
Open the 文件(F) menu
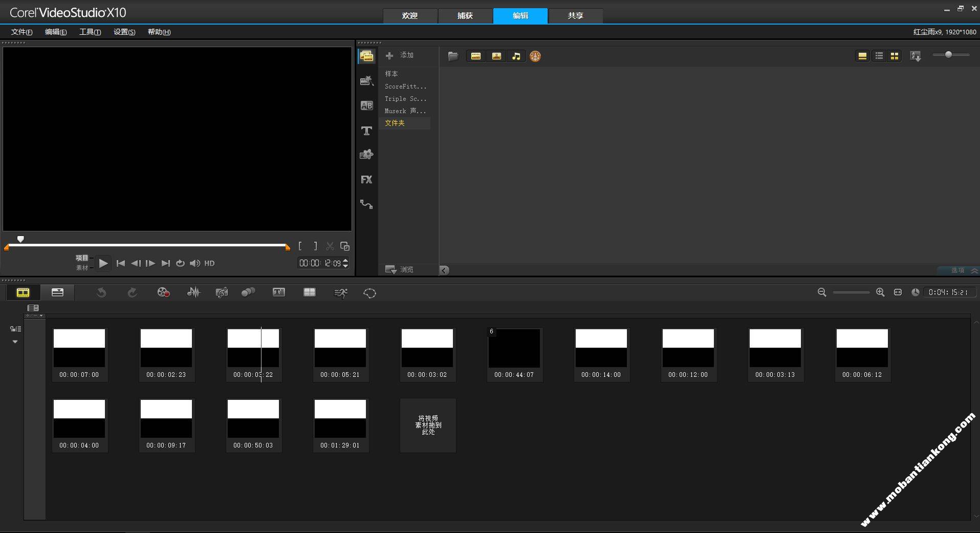tap(22, 32)
